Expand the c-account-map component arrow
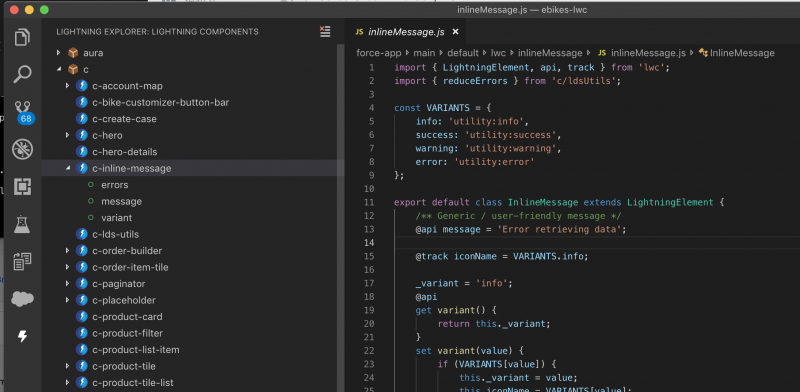 click(x=67, y=86)
